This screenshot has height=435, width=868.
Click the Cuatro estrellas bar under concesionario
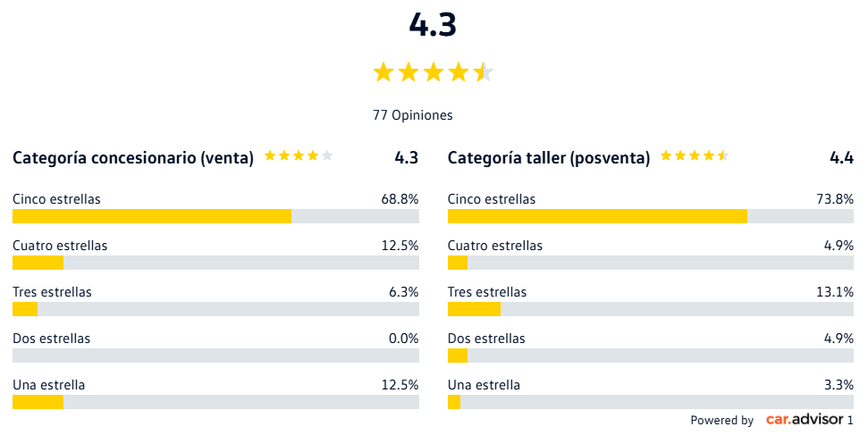point(215,263)
